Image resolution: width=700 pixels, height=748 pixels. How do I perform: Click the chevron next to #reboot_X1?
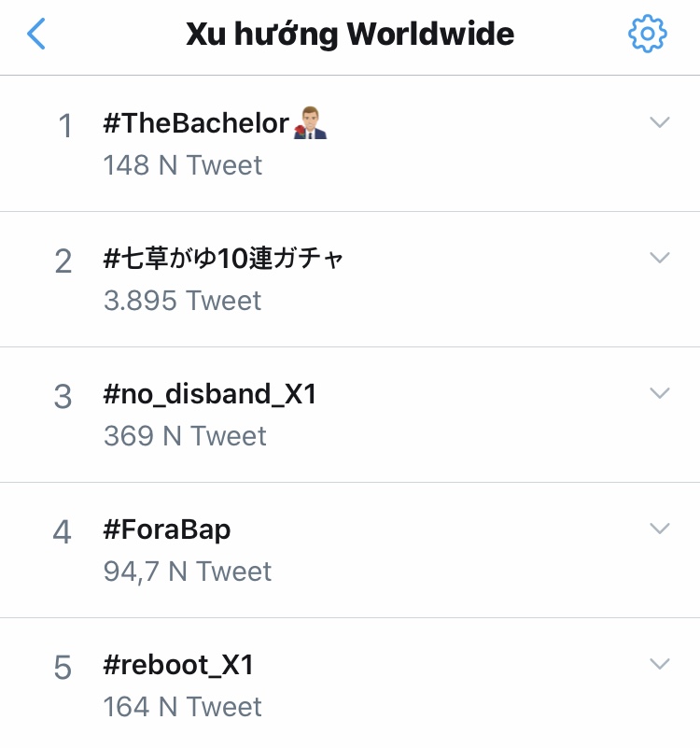point(660,664)
